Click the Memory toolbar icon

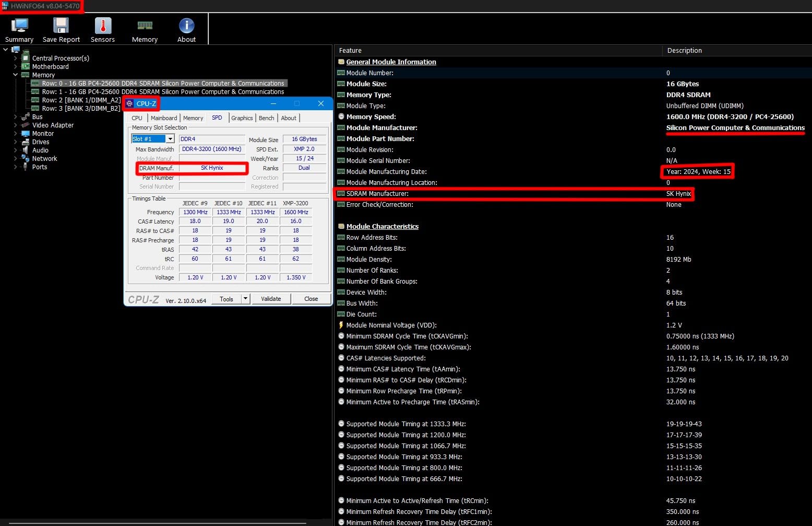coord(145,30)
